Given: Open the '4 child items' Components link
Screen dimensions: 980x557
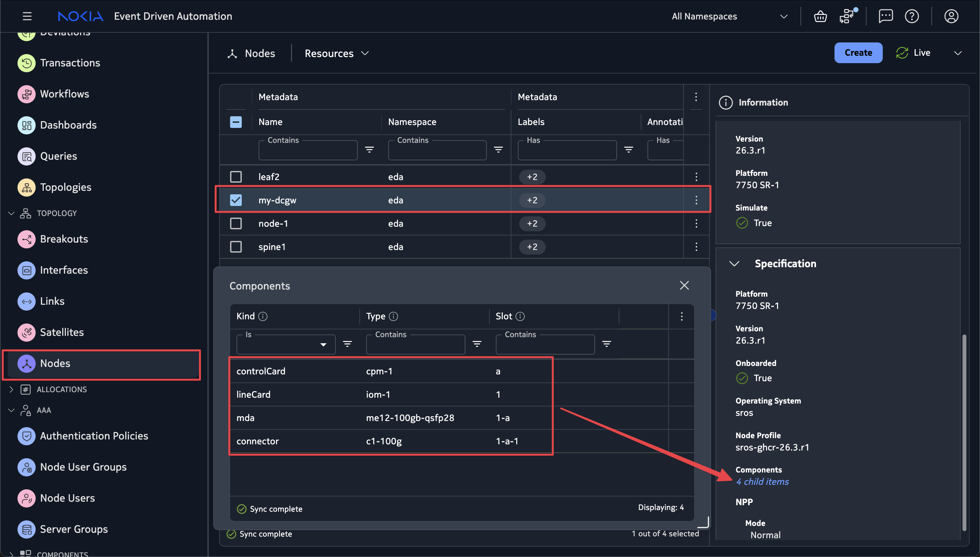Looking at the screenshot, I should tap(762, 482).
